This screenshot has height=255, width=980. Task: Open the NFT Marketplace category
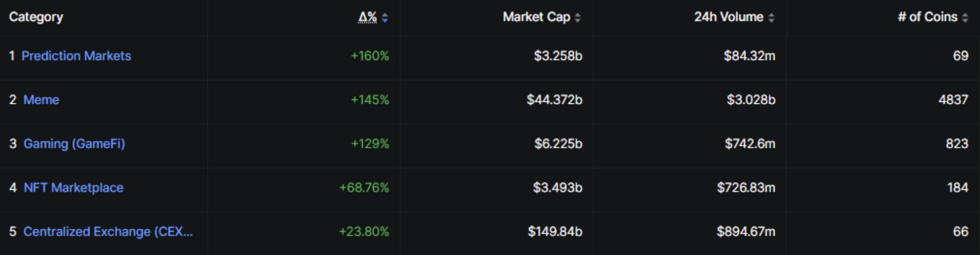click(x=73, y=188)
